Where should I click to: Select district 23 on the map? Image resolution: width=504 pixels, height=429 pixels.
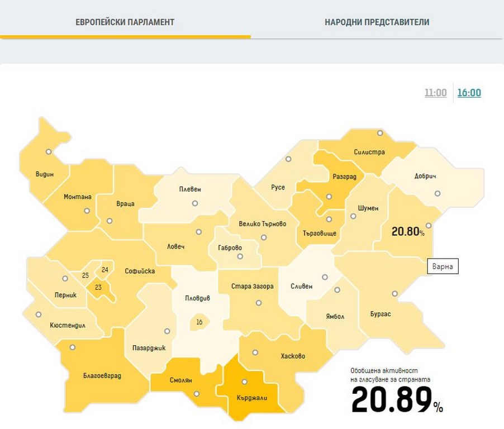pos(98,288)
